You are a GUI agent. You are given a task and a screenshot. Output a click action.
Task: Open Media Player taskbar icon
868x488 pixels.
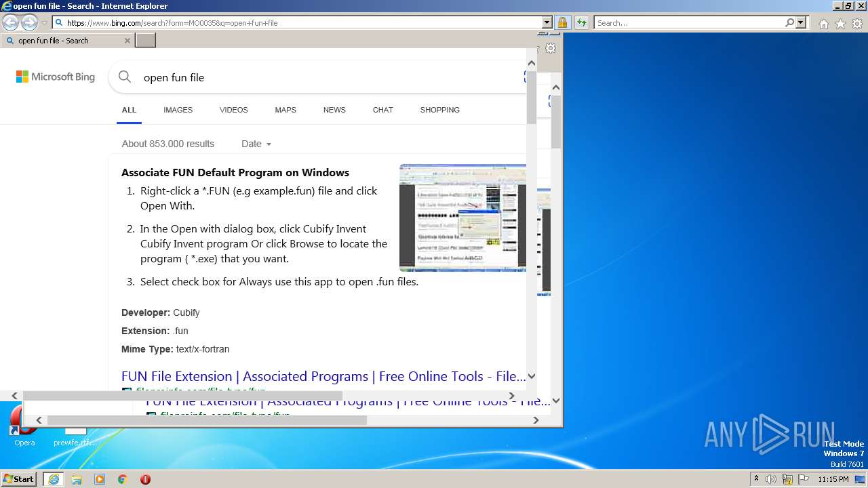point(100,479)
